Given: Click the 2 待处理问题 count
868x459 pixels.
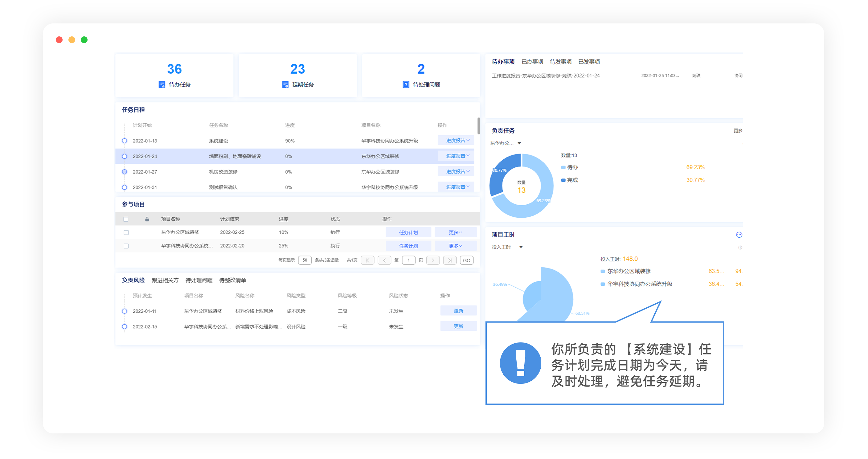Looking at the screenshot, I should pos(421,69).
